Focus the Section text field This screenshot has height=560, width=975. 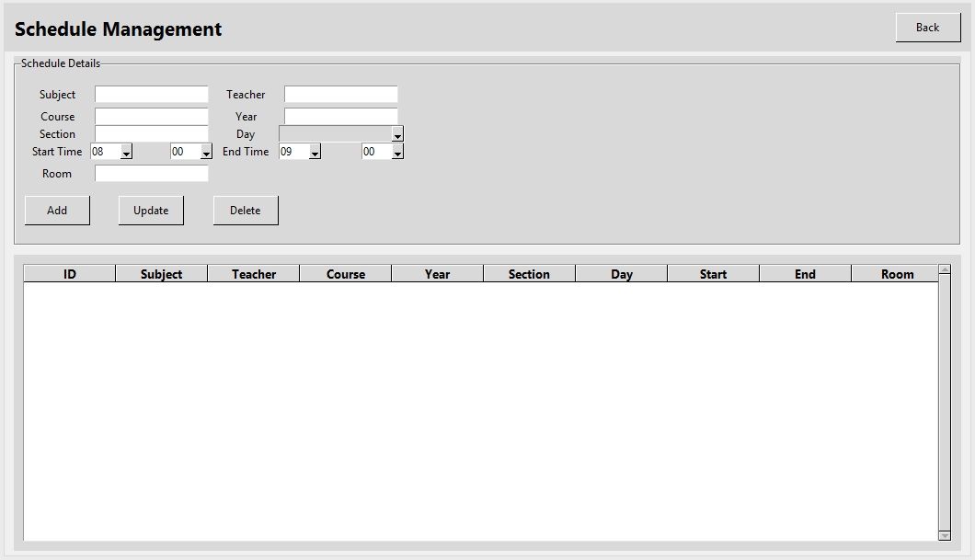pos(152,134)
